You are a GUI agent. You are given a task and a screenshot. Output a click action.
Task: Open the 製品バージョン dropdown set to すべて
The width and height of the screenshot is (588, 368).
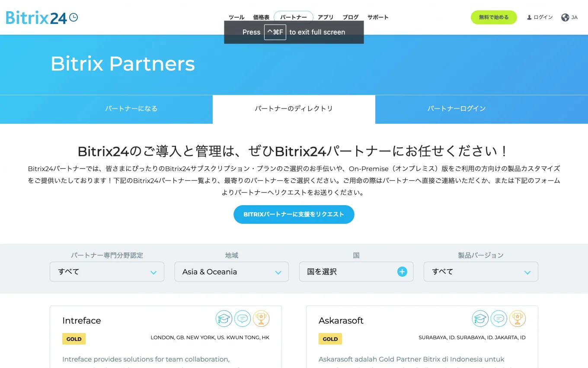[480, 271]
